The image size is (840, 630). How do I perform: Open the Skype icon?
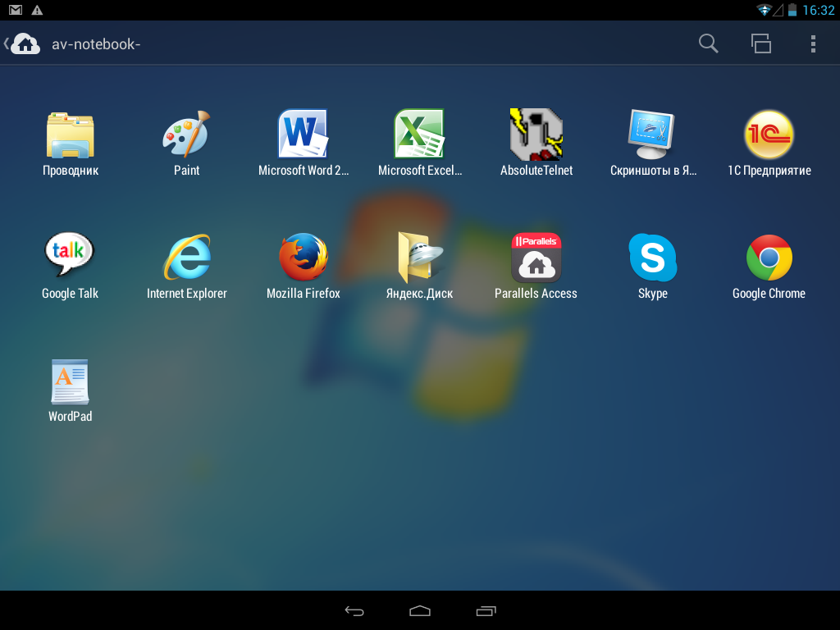(x=652, y=258)
